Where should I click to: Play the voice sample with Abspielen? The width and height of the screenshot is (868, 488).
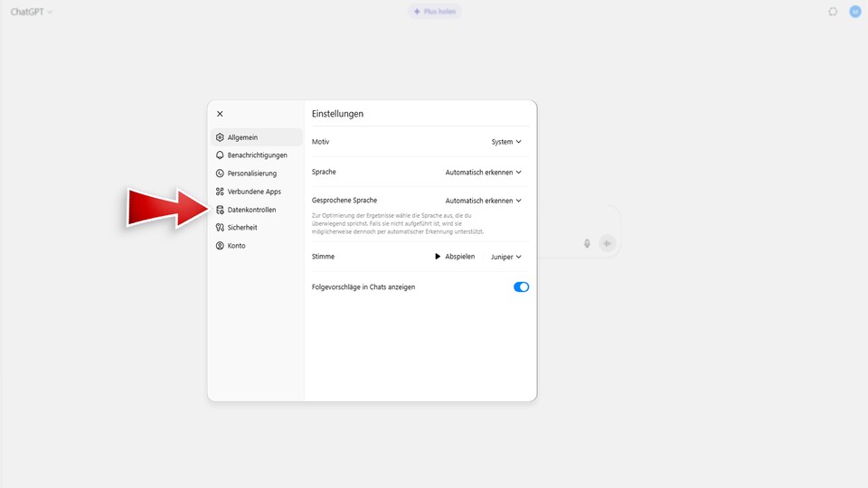(454, 257)
